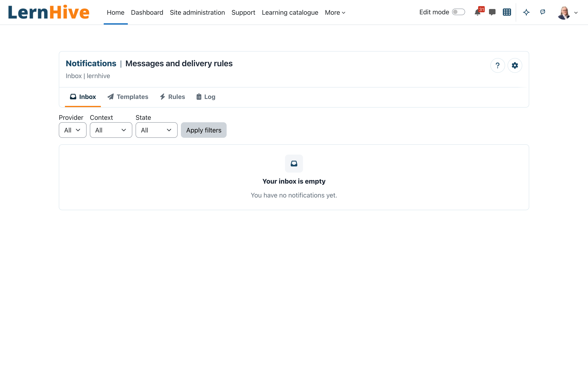Open the messaging speech bubble icon
The width and height of the screenshot is (588, 368).
pyautogui.click(x=492, y=12)
